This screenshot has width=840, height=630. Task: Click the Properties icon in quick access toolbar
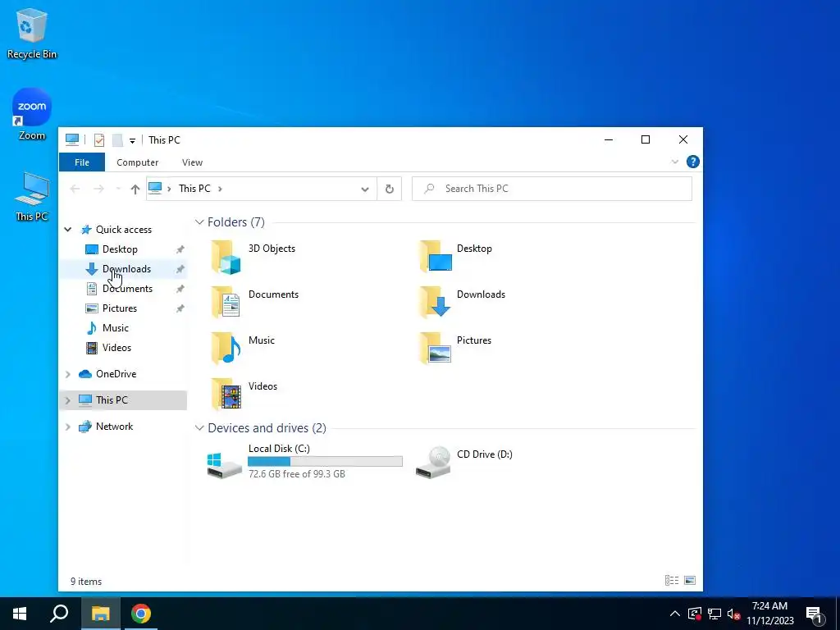[x=99, y=139]
